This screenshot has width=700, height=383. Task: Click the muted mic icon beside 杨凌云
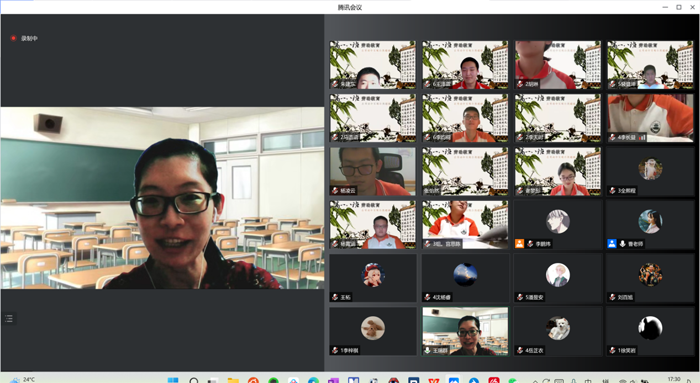335,191
